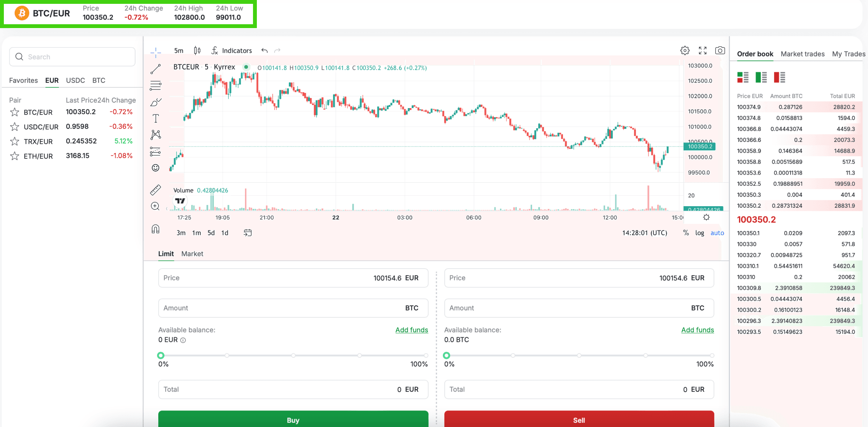Viewport: 868px width, 427px height.
Task: Open the candlestick chart style selector
Action: (197, 50)
